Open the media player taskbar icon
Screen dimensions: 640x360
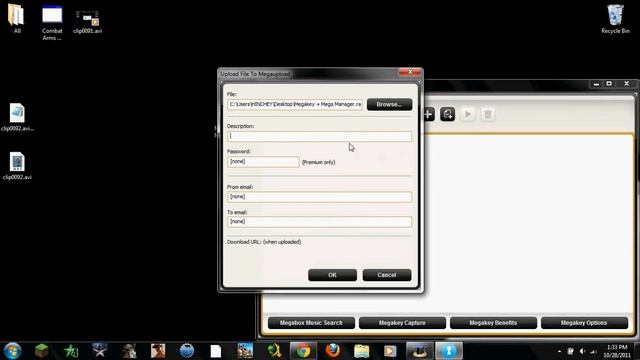click(x=390, y=351)
